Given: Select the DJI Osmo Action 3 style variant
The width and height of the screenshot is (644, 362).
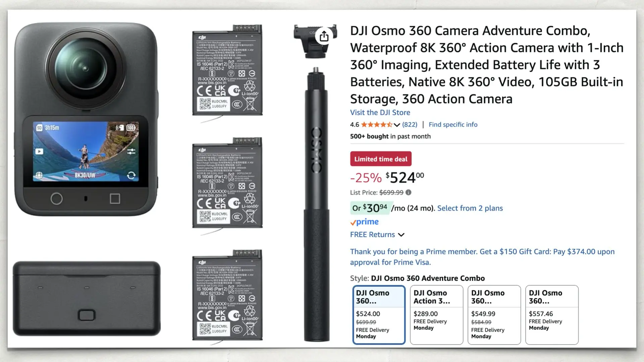Looking at the screenshot, I should [436, 315].
